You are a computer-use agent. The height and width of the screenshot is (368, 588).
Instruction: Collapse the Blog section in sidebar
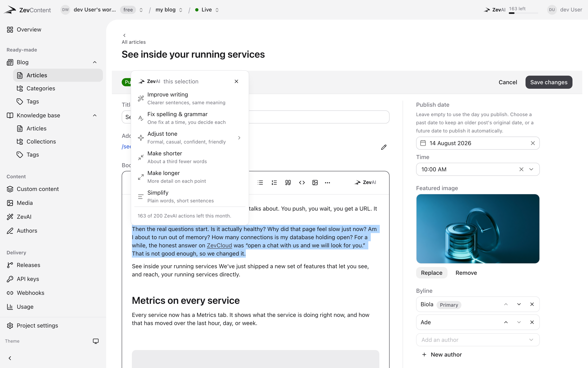pyautogui.click(x=95, y=62)
